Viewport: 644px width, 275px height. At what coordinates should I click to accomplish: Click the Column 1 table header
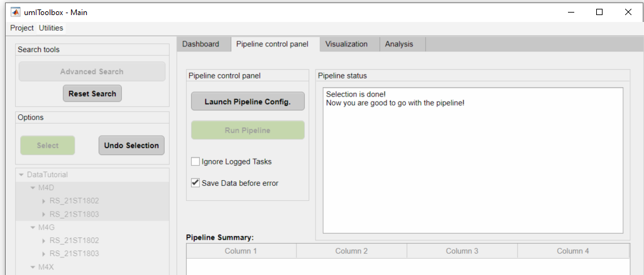tap(241, 251)
